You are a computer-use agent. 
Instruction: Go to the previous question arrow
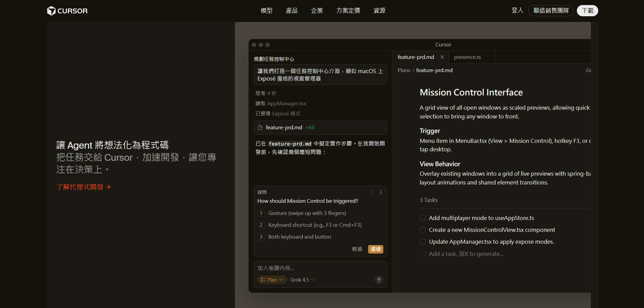pyautogui.click(x=372, y=192)
